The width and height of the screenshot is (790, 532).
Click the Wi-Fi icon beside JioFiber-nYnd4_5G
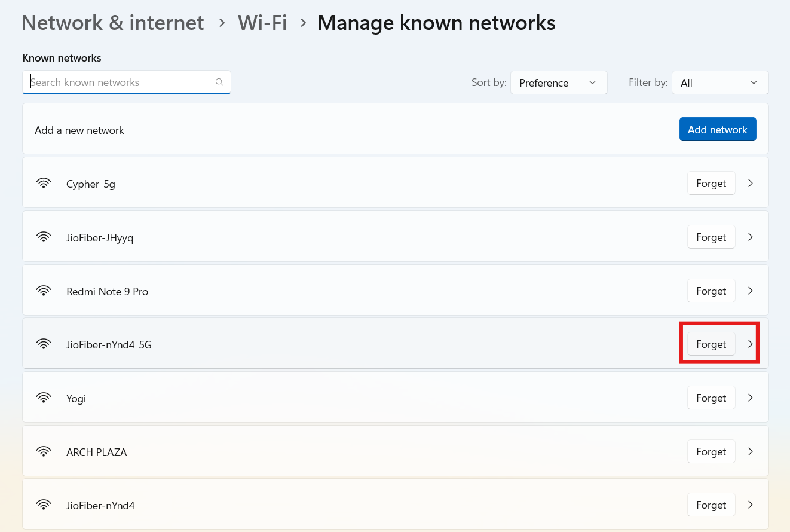tap(44, 344)
